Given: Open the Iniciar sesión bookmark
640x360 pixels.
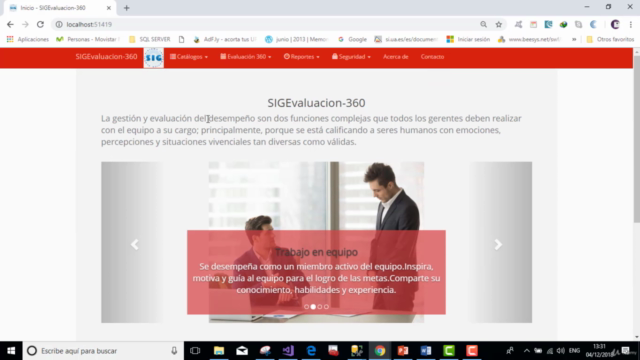Looking at the screenshot, I should 468,39.
